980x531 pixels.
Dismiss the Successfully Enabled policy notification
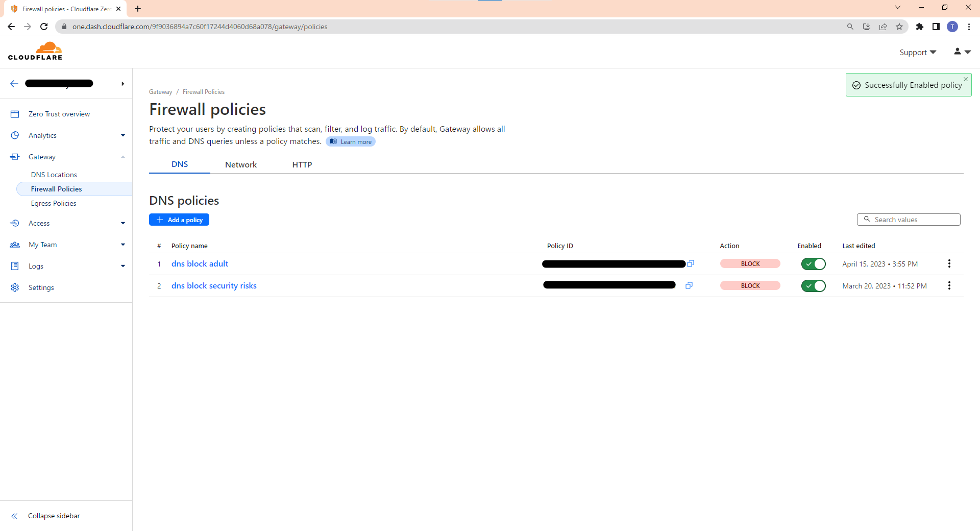click(x=966, y=79)
